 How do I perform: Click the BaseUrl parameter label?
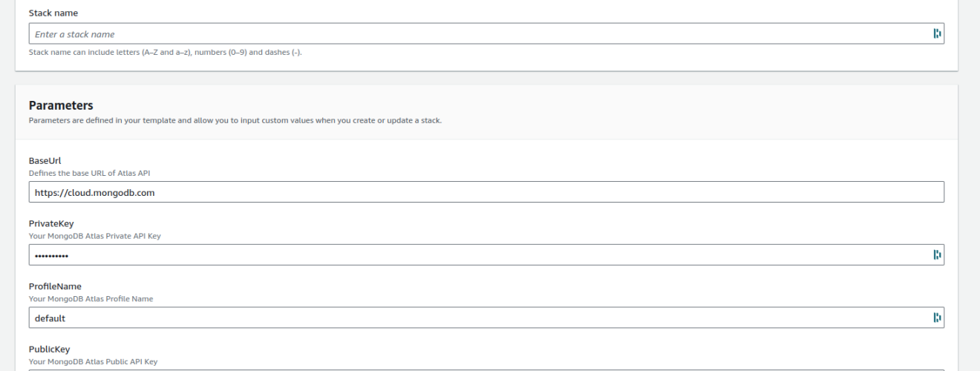pos(45,161)
